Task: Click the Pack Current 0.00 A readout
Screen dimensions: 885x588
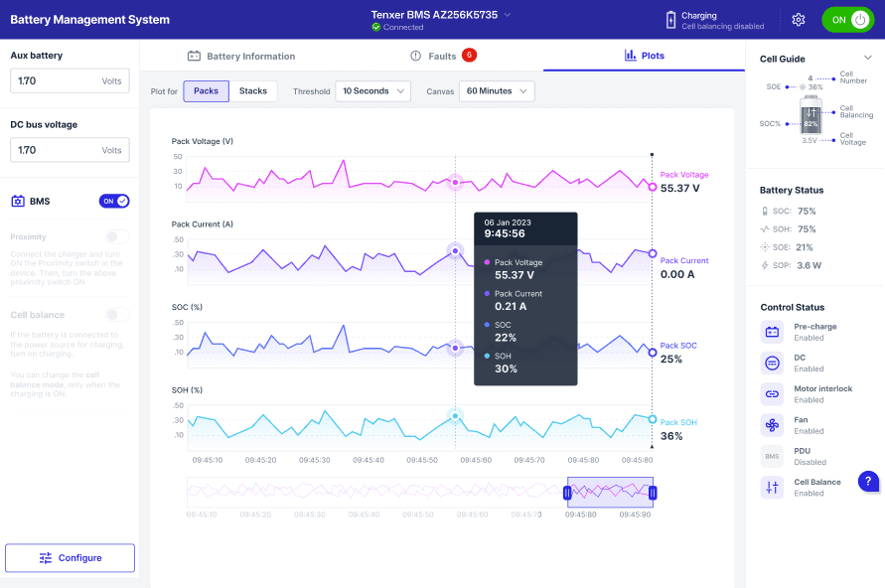Action: 677,274
